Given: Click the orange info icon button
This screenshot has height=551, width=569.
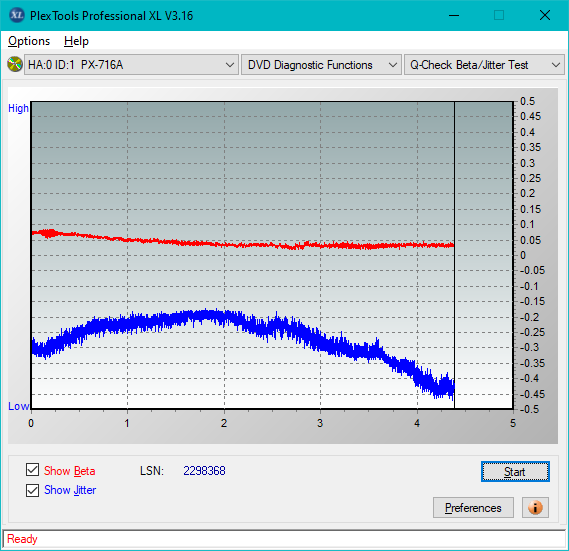Looking at the screenshot, I should pos(535,507).
